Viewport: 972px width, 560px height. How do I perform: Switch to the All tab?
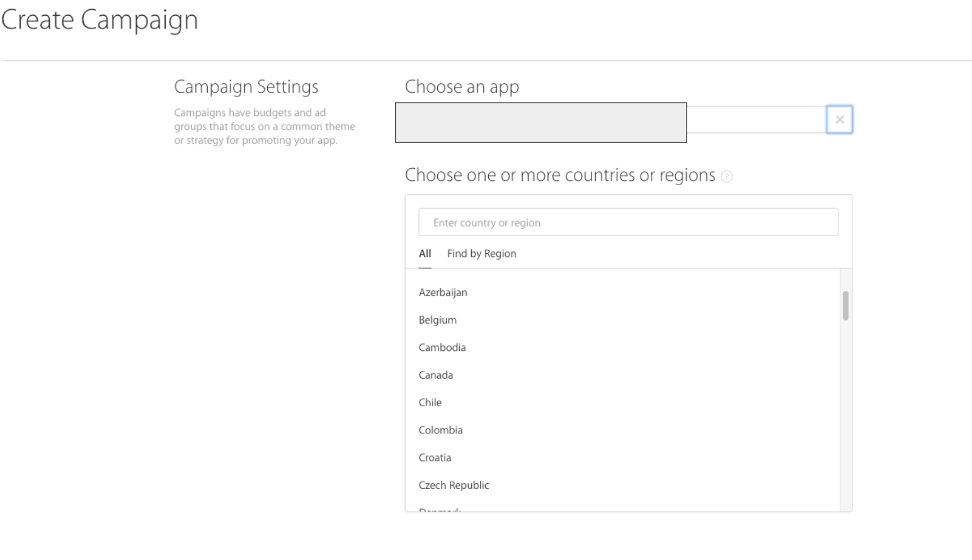click(x=425, y=254)
